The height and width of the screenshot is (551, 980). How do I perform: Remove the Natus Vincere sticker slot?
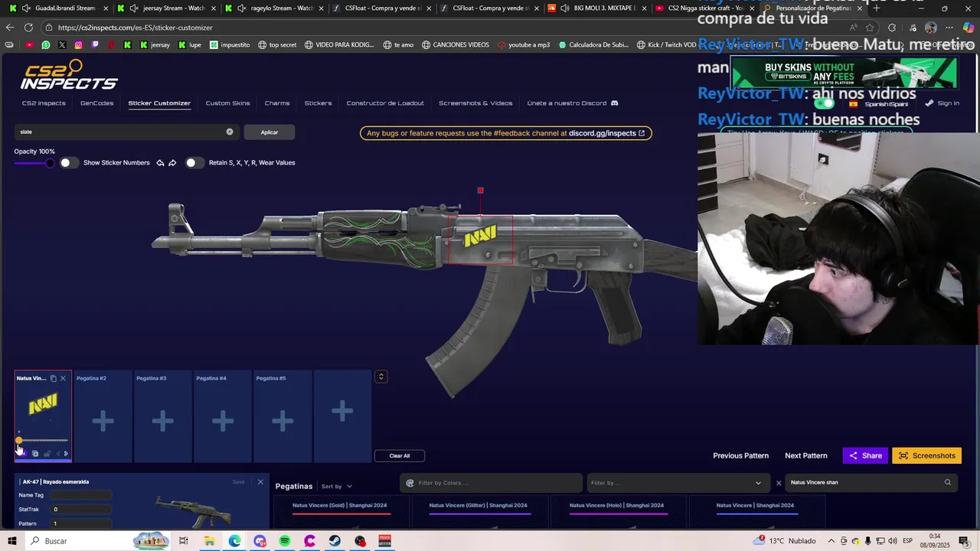tap(63, 378)
